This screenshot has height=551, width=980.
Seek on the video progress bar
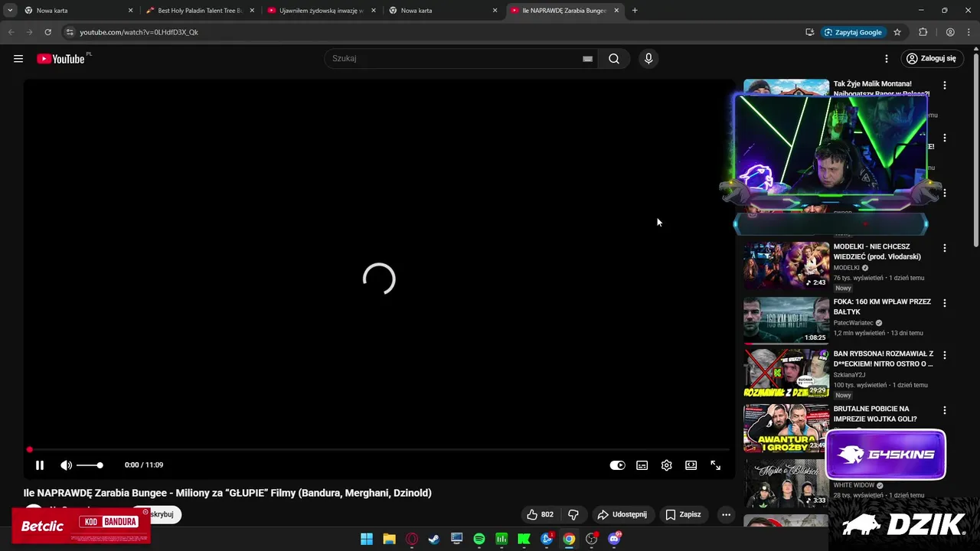click(379, 450)
